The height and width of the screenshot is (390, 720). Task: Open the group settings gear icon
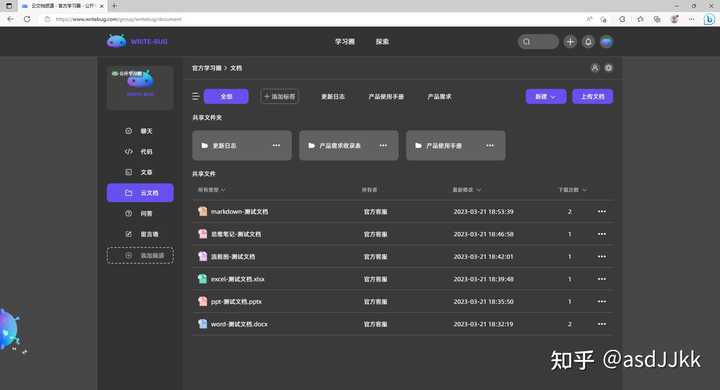click(x=608, y=68)
